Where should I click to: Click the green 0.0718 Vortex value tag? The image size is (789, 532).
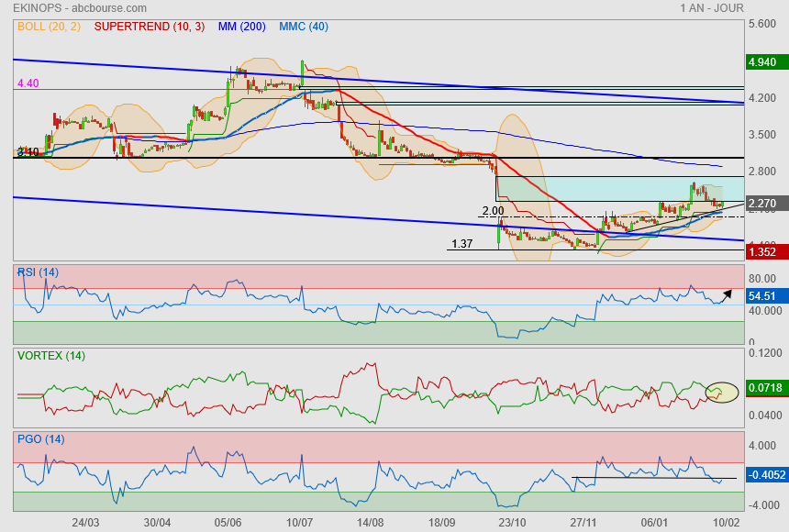[763, 388]
